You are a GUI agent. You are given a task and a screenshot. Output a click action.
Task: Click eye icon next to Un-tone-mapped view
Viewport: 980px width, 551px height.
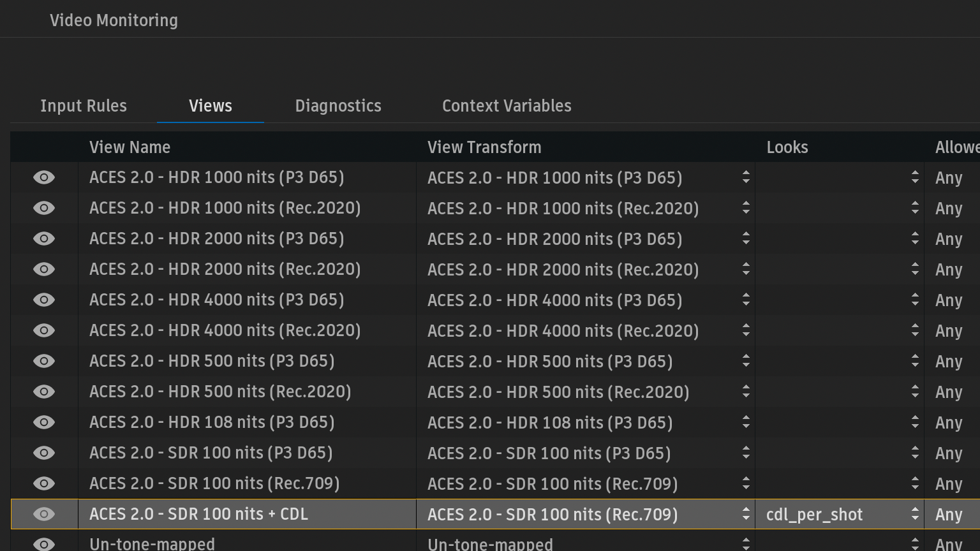(x=44, y=543)
